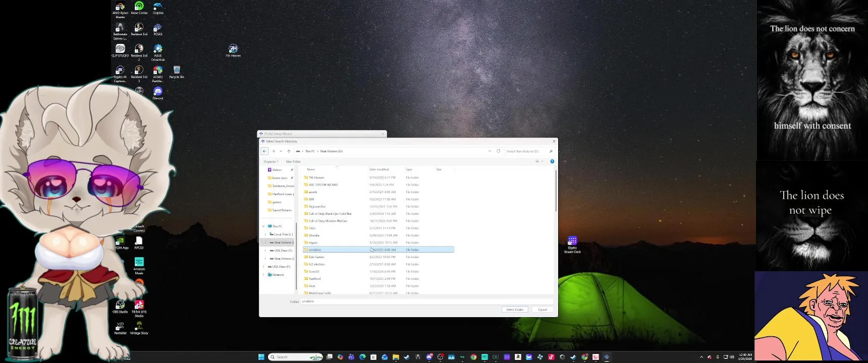Open the Recycle Bin on desktop
868x363 pixels.
click(177, 72)
